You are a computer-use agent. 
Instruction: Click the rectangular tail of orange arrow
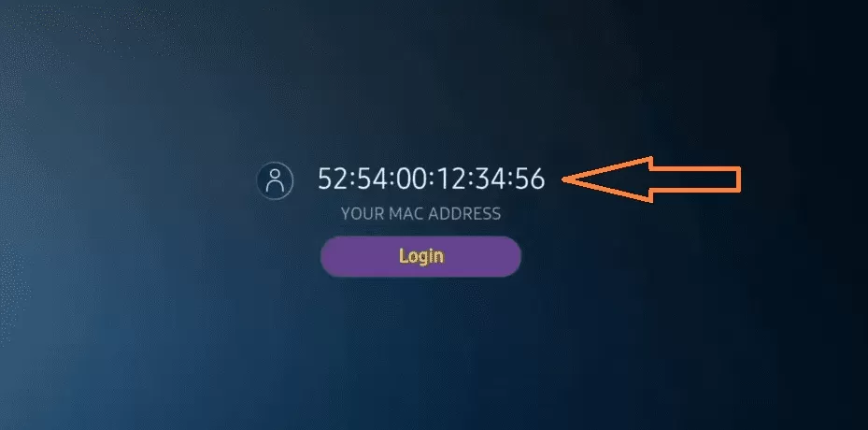point(696,179)
